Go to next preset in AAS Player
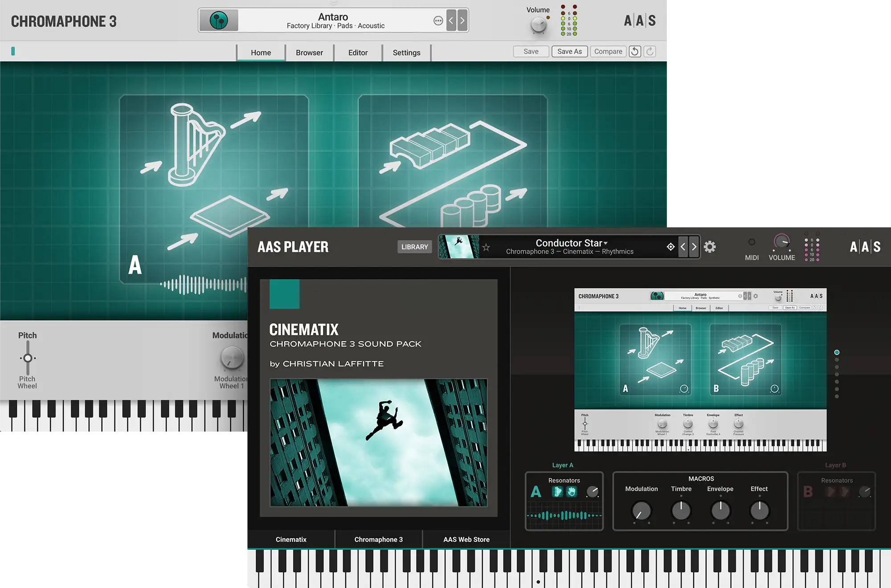Viewport: 891px width, 588px height. [694, 247]
